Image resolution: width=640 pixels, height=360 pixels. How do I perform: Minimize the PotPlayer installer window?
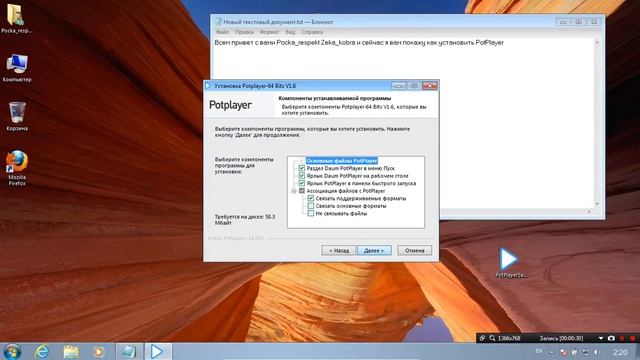tap(399, 86)
